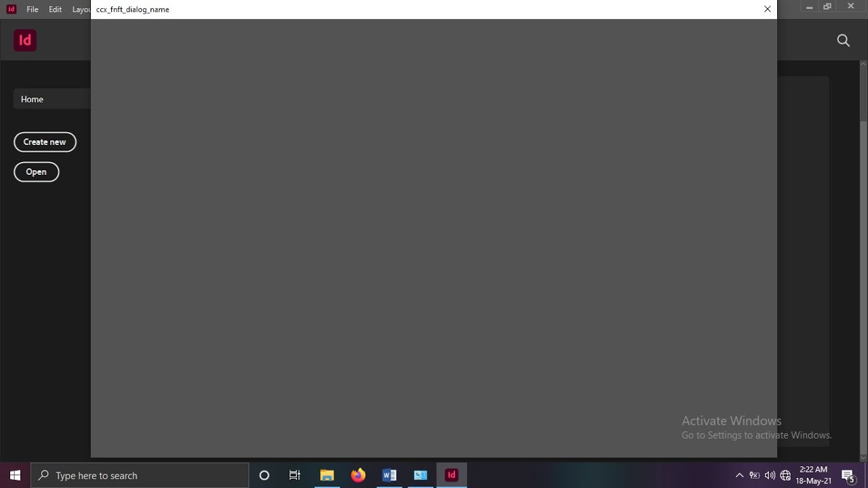
Task: Open the Windows Start menu
Action: pyautogui.click(x=16, y=475)
